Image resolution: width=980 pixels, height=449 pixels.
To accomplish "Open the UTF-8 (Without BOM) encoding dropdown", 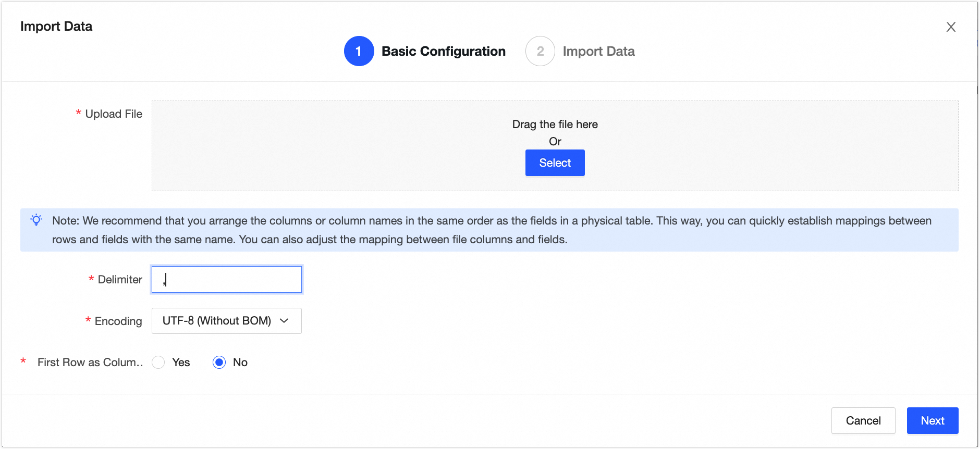I will click(217, 321).
